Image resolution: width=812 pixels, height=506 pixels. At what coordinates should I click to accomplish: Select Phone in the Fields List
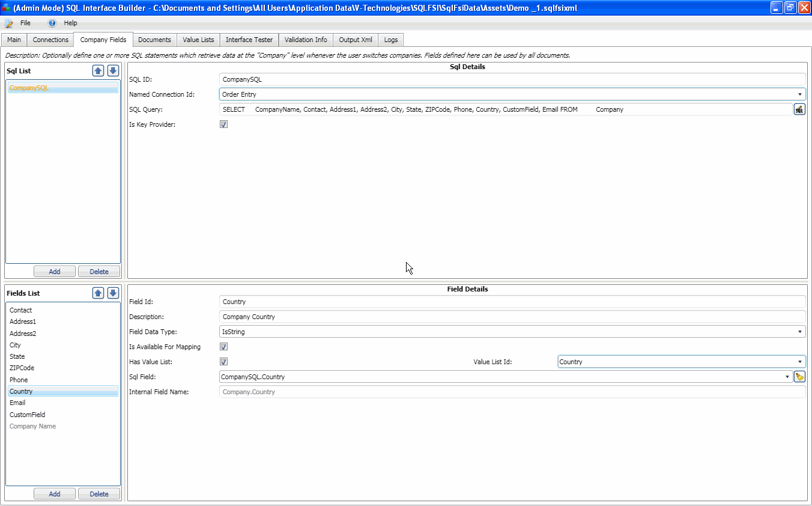coord(63,380)
